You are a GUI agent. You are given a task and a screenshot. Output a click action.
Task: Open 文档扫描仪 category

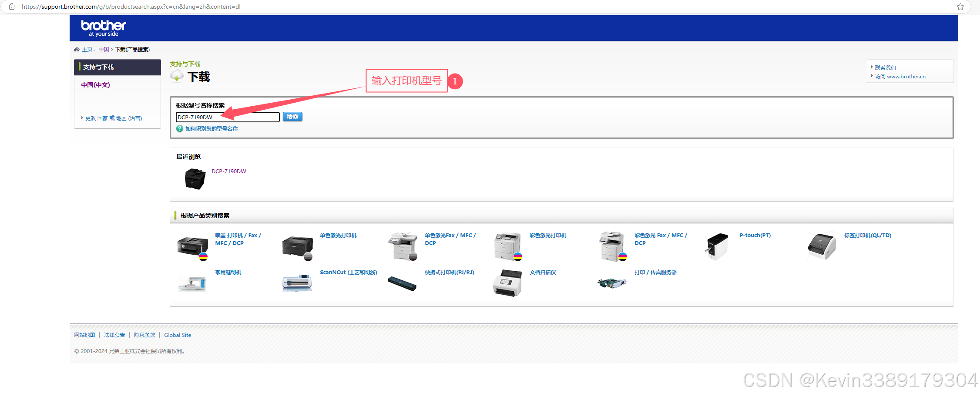pyautogui.click(x=543, y=273)
